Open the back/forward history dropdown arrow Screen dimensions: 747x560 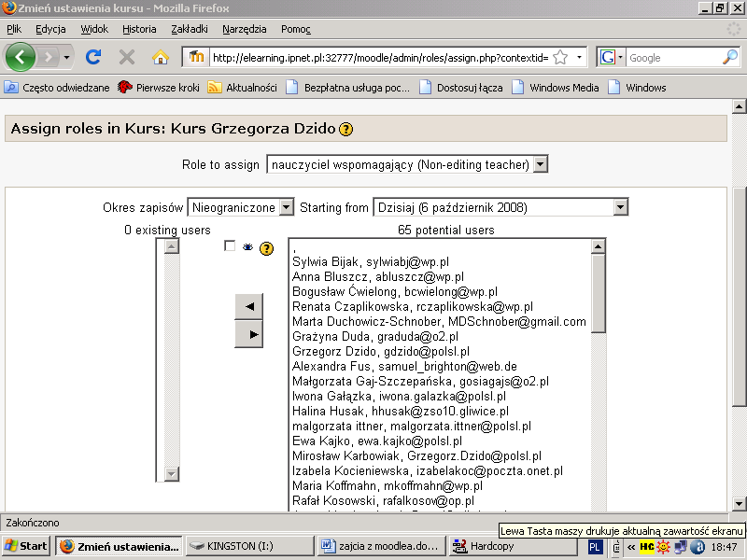tap(66, 58)
